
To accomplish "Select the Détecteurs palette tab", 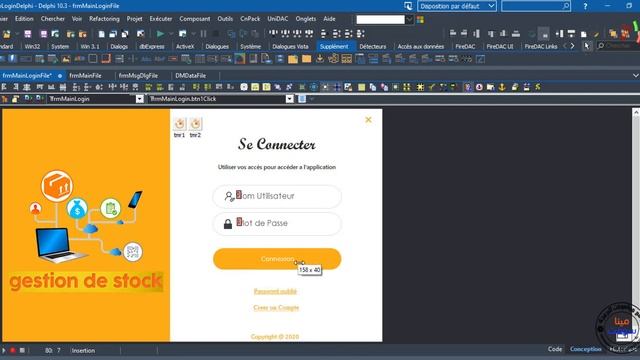I will point(373,47).
